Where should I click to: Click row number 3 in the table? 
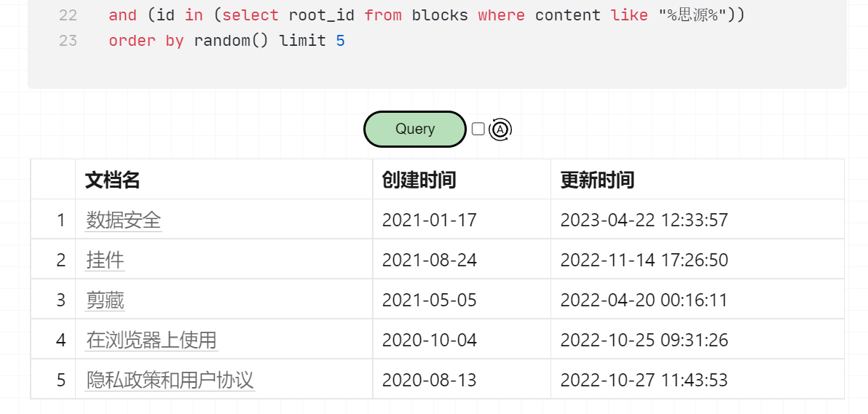click(61, 300)
